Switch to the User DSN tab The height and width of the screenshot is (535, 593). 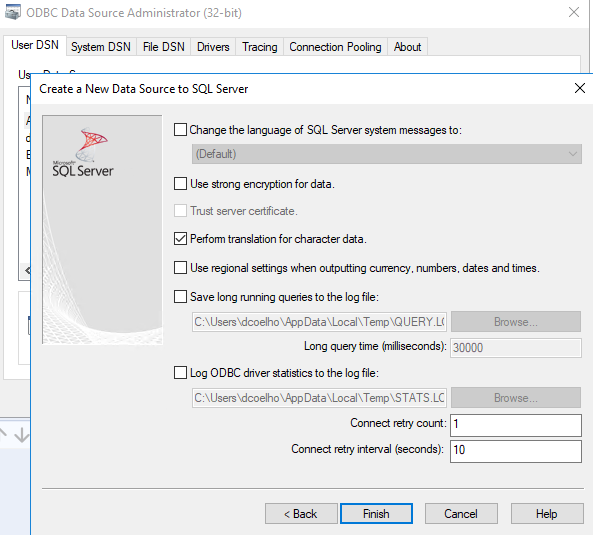coord(35,45)
